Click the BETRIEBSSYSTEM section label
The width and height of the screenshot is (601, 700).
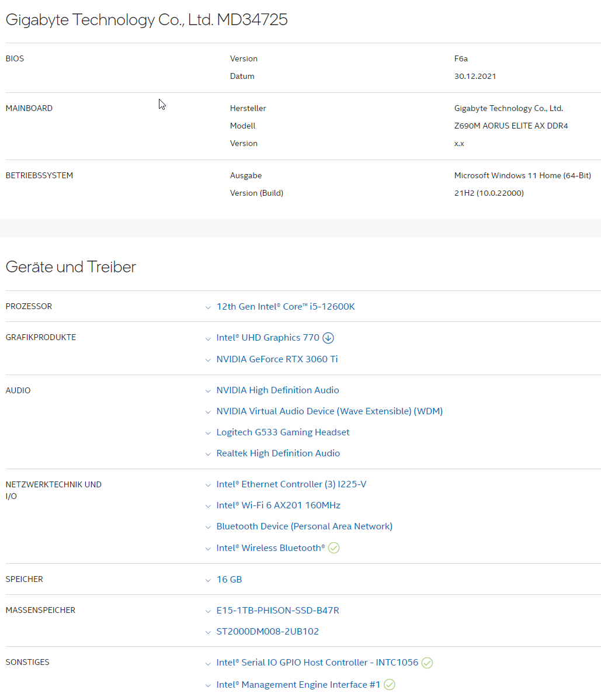tap(39, 175)
